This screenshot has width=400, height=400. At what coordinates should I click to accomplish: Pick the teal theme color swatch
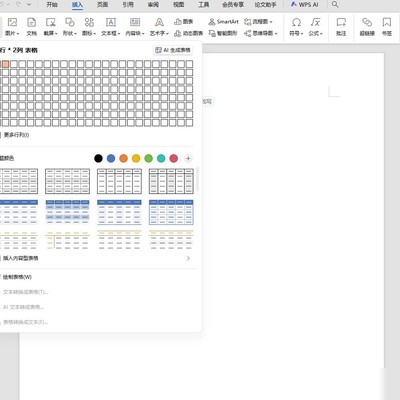(161, 158)
